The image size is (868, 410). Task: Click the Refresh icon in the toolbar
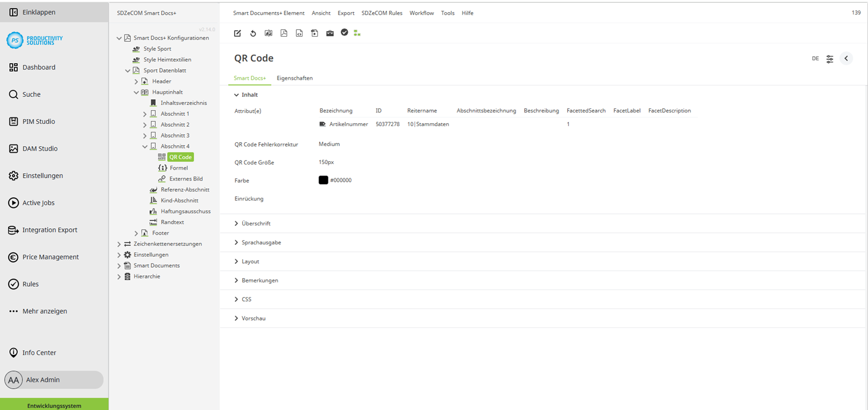[x=253, y=33]
